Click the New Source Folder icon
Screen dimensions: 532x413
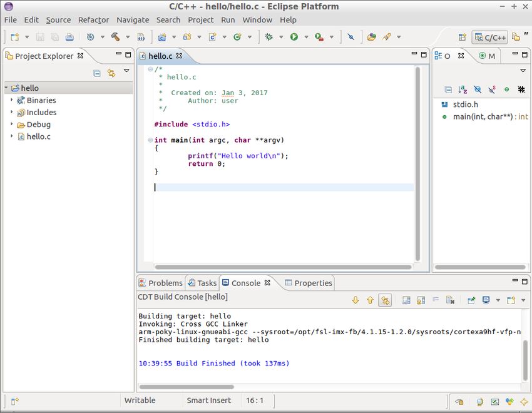pos(187,37)
